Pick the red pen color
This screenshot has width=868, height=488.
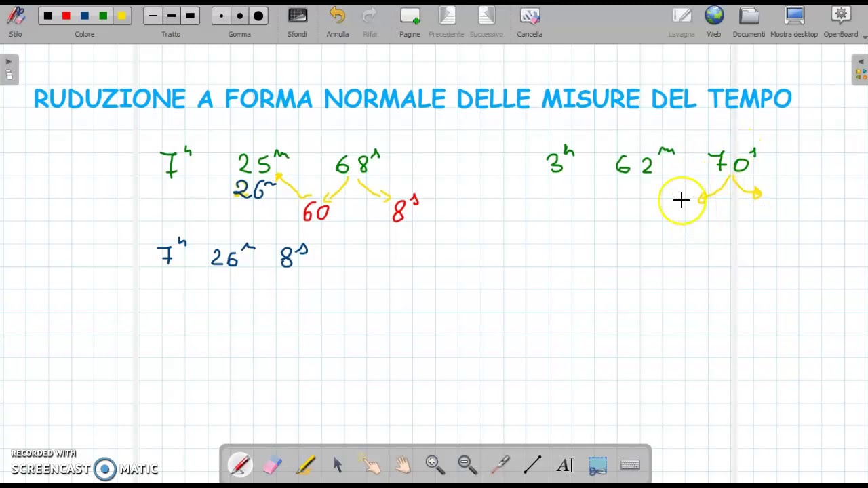pos(66,16)
